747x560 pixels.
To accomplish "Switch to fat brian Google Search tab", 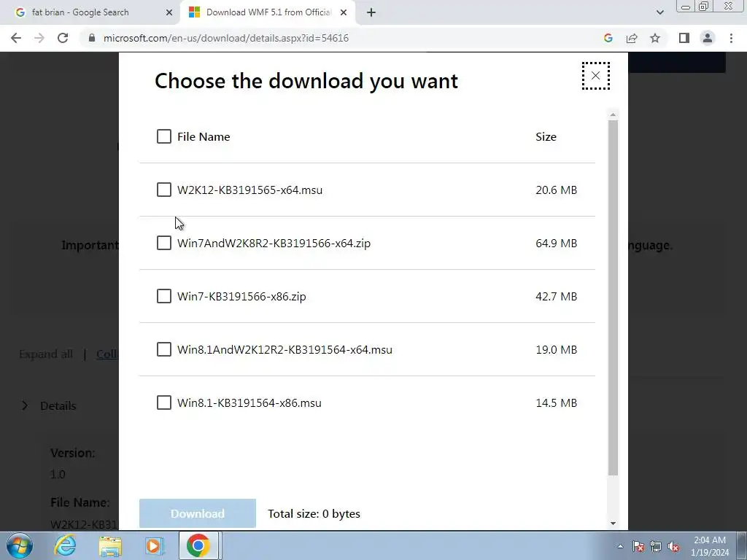I will pos(90,12).
